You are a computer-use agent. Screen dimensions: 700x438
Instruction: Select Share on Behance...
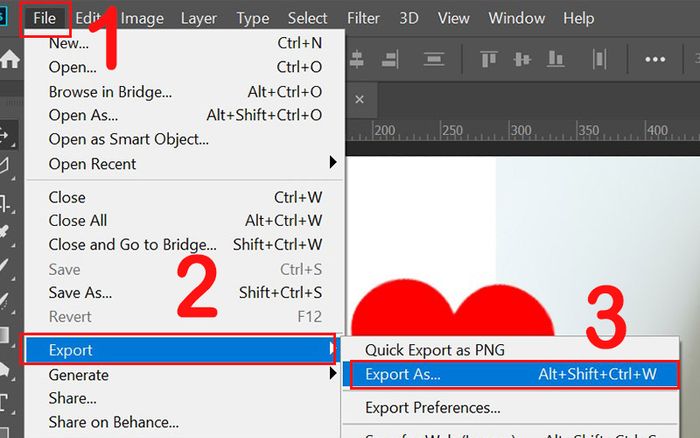[x=185, y=422]
